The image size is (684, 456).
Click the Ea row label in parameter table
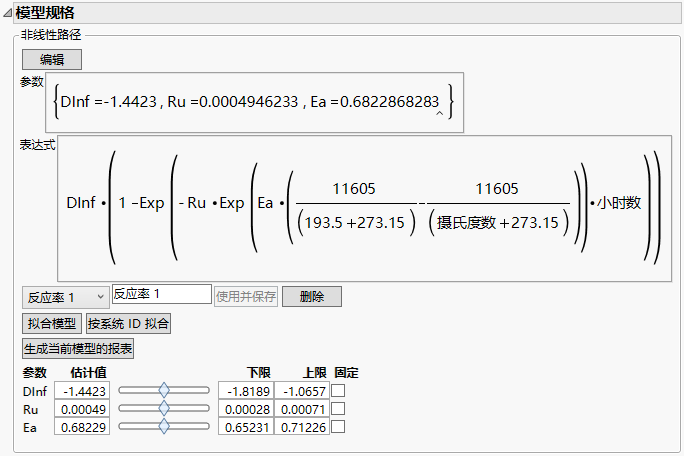pyautogui.click(x=30, y=428)
